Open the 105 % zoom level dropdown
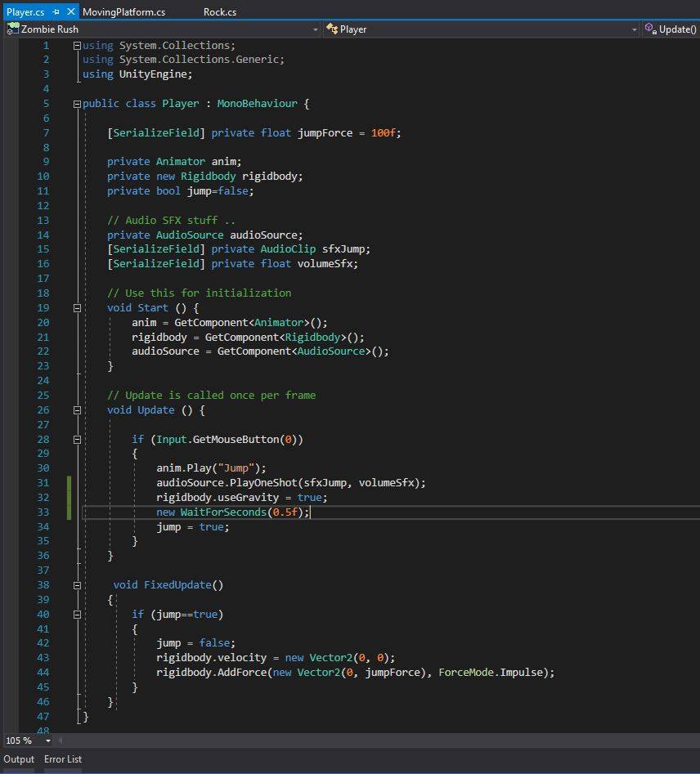This screenshot has width=700, height=774. click(48, 740)
